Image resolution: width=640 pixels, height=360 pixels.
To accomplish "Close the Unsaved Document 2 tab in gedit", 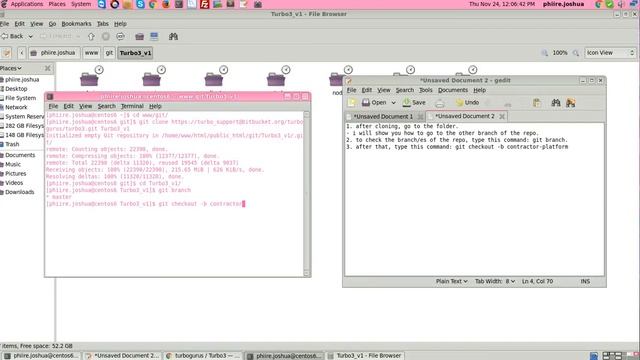I will 502,116.
